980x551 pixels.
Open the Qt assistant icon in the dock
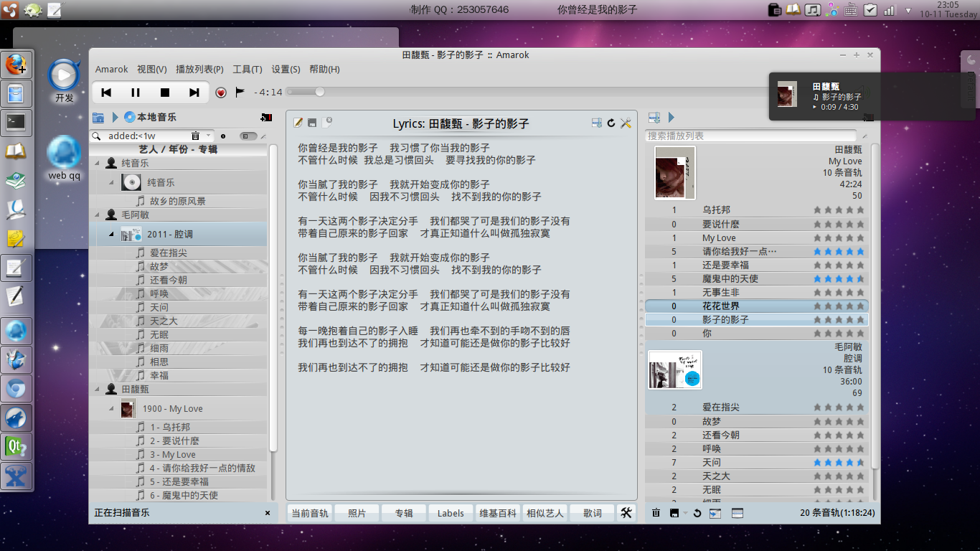point(17,447)
